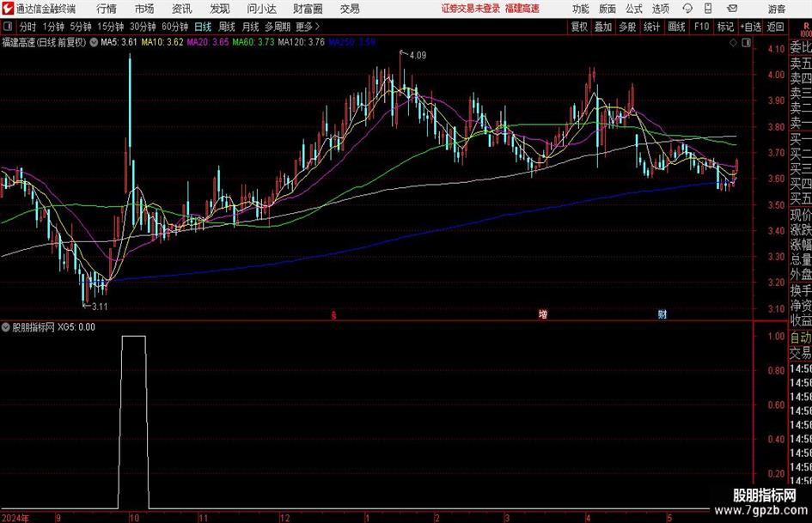
Task: Click the diamond icon above the price axis
Action: pos(733,43)
